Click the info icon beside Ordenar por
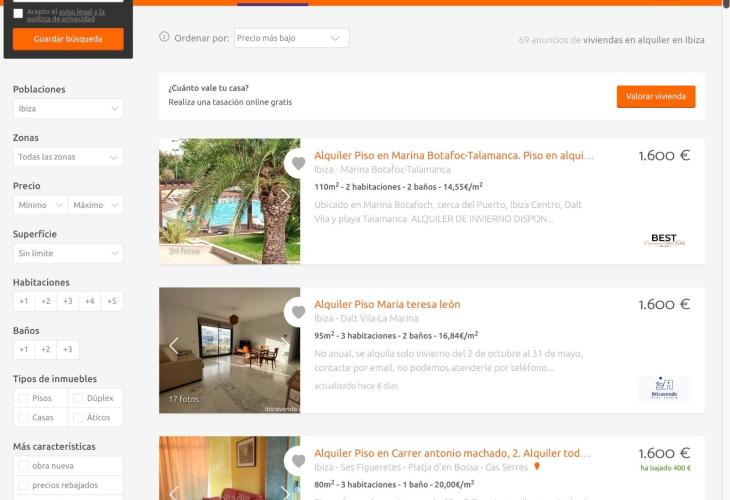 [x=164, y=36]
